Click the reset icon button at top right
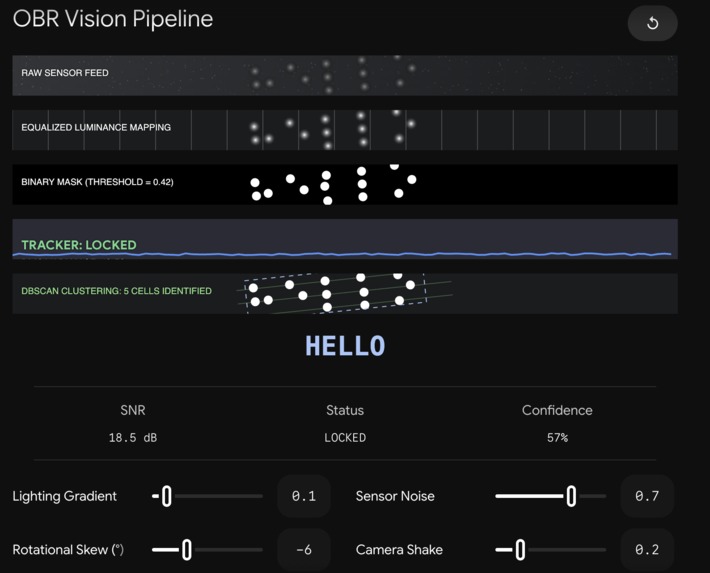Screen dimensions: 710x573 [x=652, y=23]
